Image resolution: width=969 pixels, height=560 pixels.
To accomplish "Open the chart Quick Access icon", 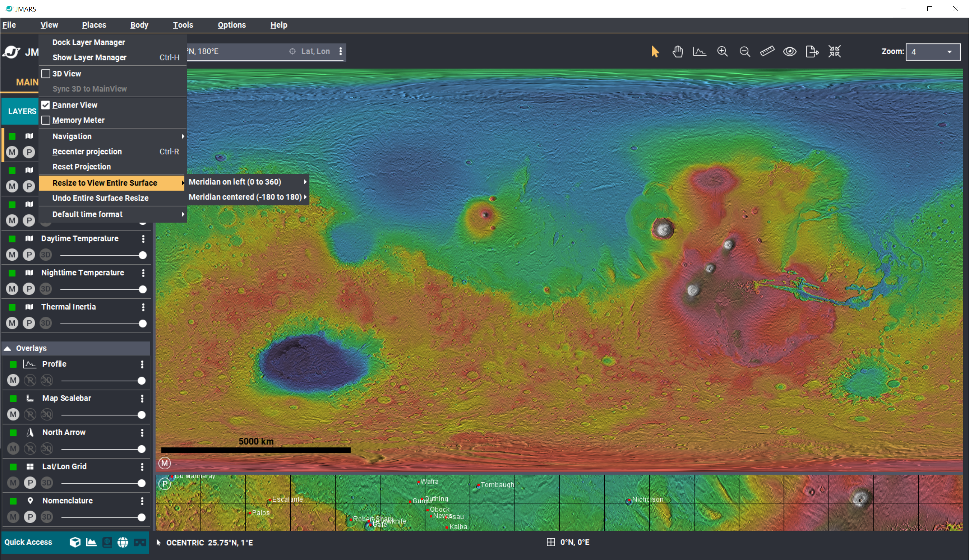I will pos(91,542).
